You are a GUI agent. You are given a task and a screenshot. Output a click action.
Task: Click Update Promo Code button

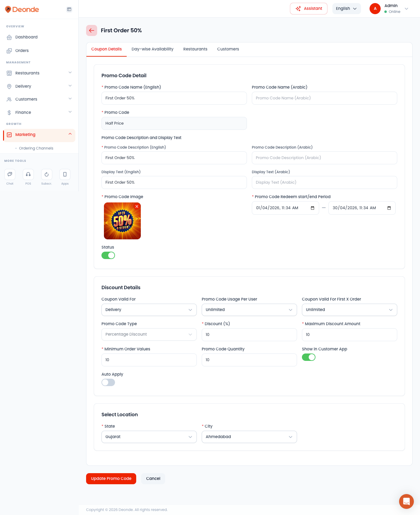[x=111, y=479]
